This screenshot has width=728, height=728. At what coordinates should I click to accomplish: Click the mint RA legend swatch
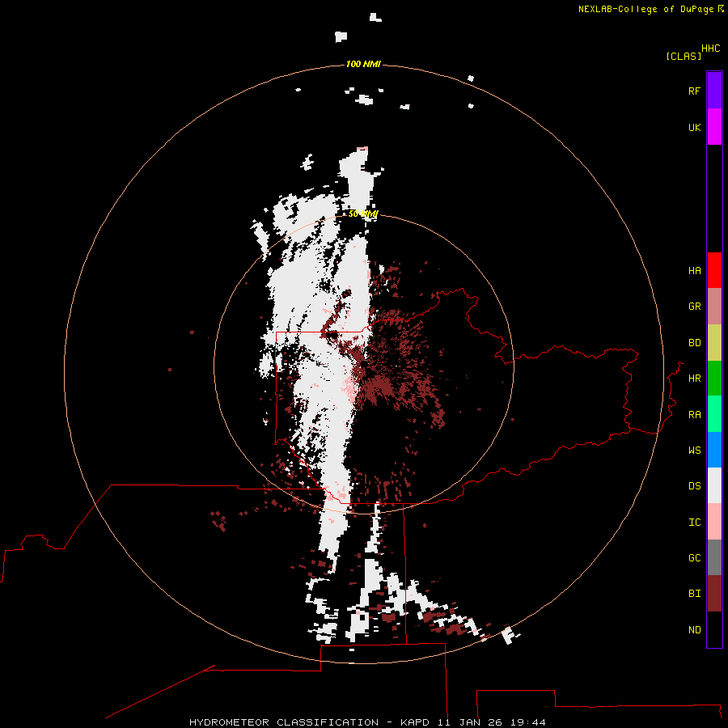(x=714, y=414)
